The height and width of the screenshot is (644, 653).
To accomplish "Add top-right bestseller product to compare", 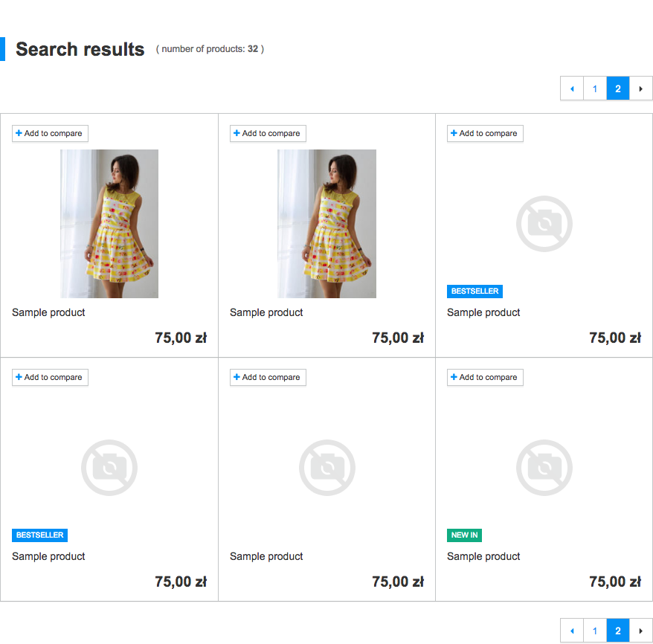I will coord(485,134).
